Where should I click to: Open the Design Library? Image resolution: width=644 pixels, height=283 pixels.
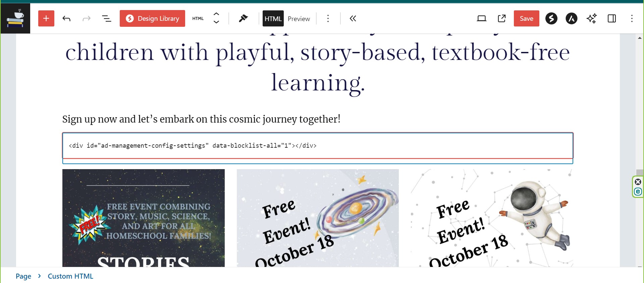pyautogui.click(x=152, y=18)
